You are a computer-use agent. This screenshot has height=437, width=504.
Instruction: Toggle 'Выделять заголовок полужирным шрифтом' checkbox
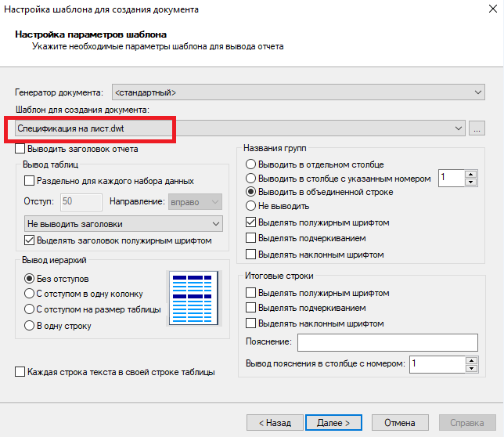tap(31, 240)
